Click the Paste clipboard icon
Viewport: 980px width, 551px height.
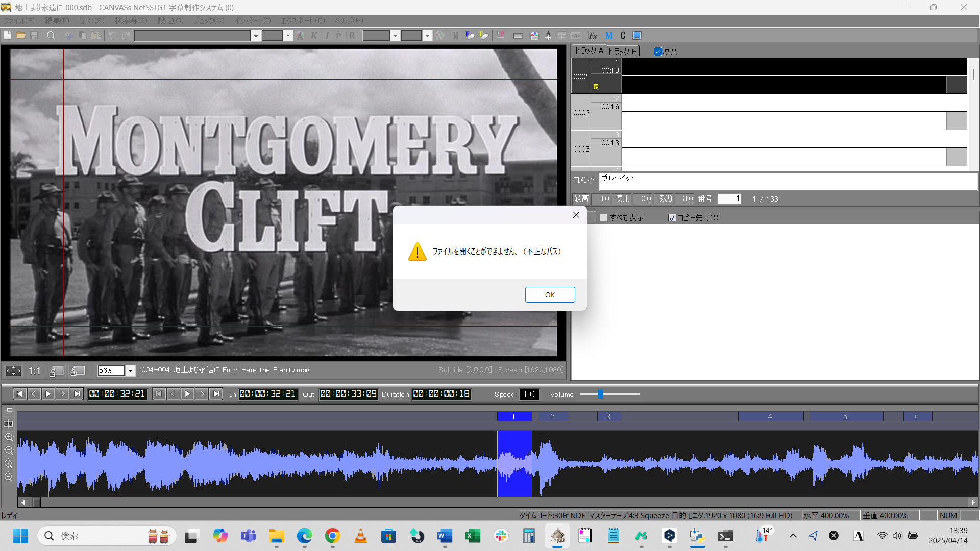(x=95, y=35)
